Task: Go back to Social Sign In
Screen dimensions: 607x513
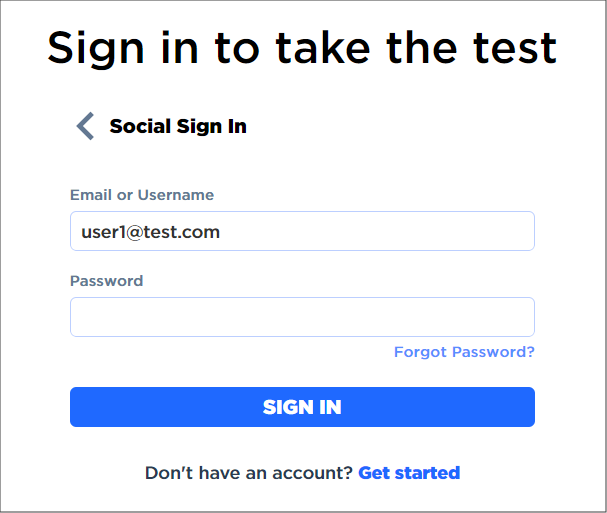Action: click(177, 126)
